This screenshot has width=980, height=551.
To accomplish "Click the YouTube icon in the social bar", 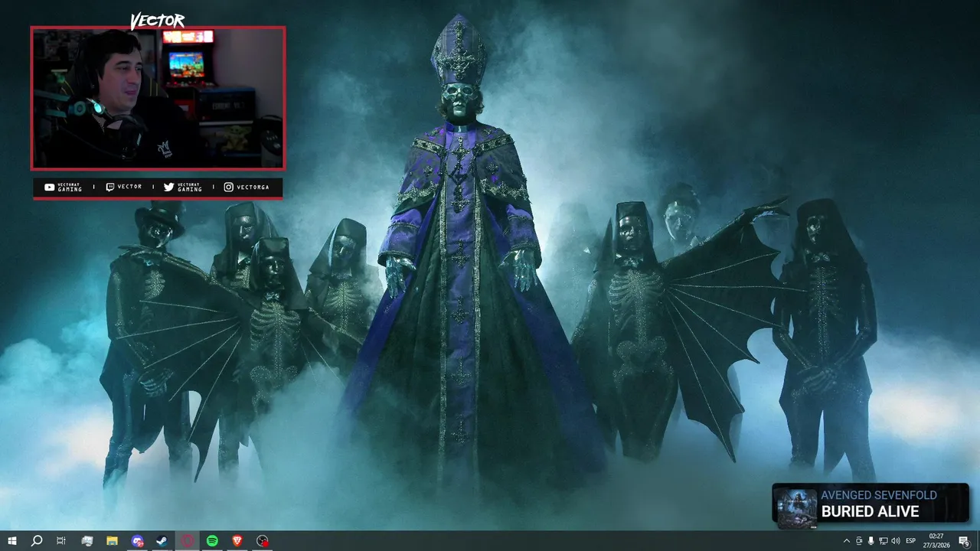I will (49, 187).
